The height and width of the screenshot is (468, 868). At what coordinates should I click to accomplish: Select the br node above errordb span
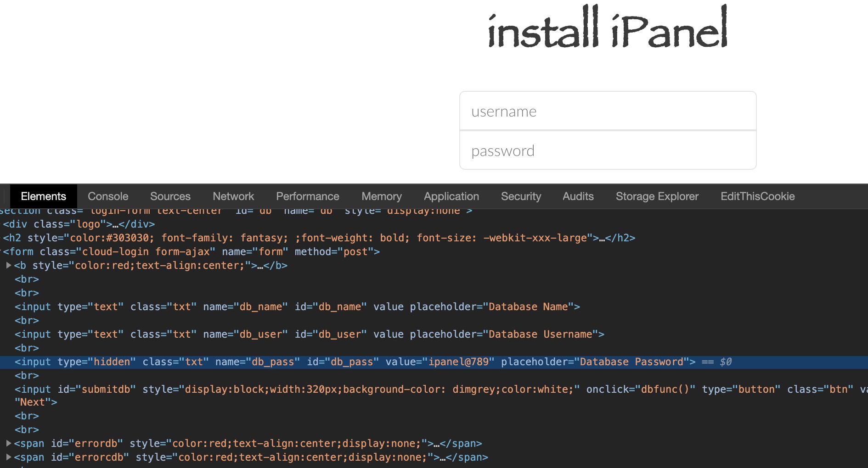click(x=27, y=429)
